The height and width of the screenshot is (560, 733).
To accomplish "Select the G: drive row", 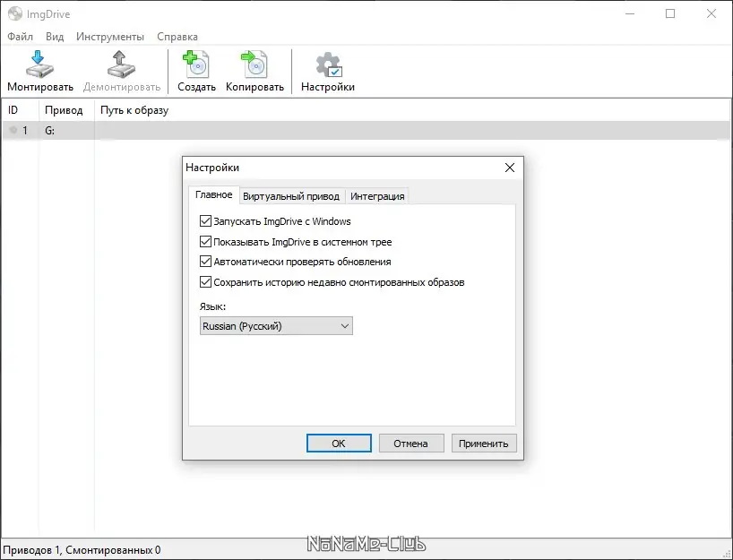I will tap(366, 131).
